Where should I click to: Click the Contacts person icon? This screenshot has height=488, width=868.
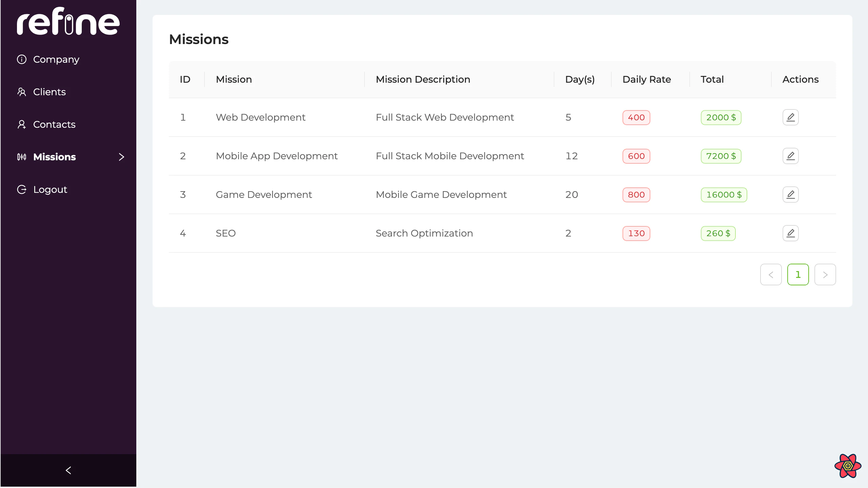[x=22, y=124]
